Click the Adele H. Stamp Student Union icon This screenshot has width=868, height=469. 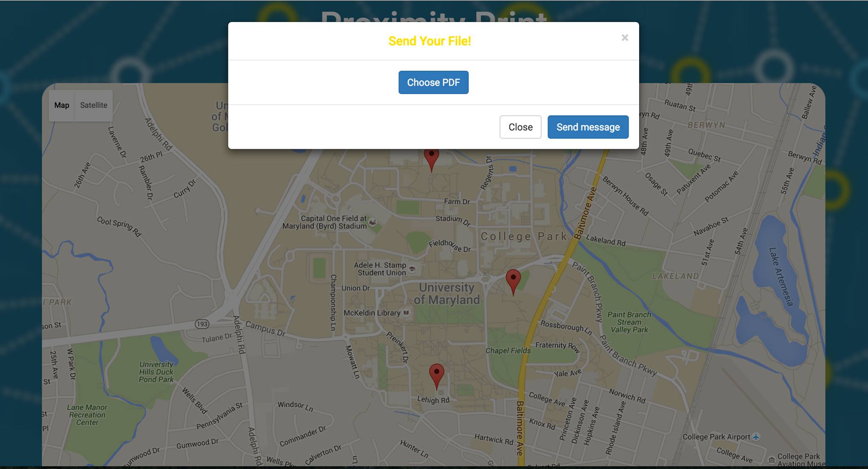coord(412,269)
